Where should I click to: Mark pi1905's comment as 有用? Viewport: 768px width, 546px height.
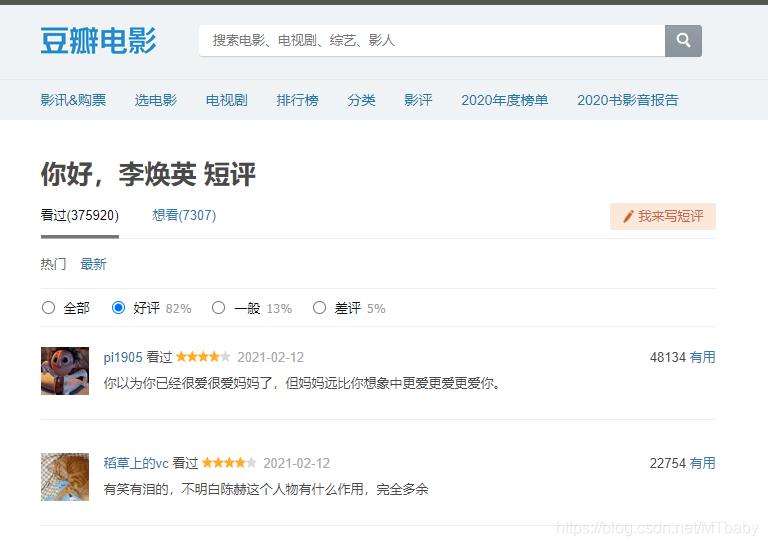(x=702, y=357)
